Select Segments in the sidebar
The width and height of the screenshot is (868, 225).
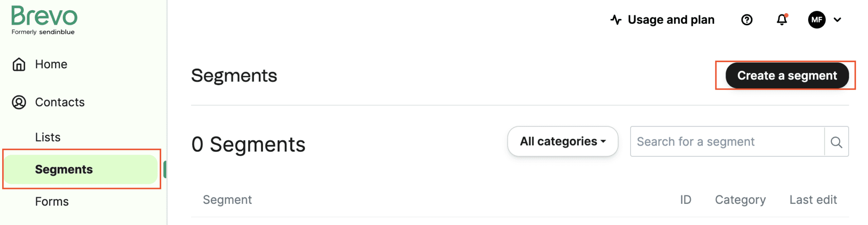click(x=64, y=169)
